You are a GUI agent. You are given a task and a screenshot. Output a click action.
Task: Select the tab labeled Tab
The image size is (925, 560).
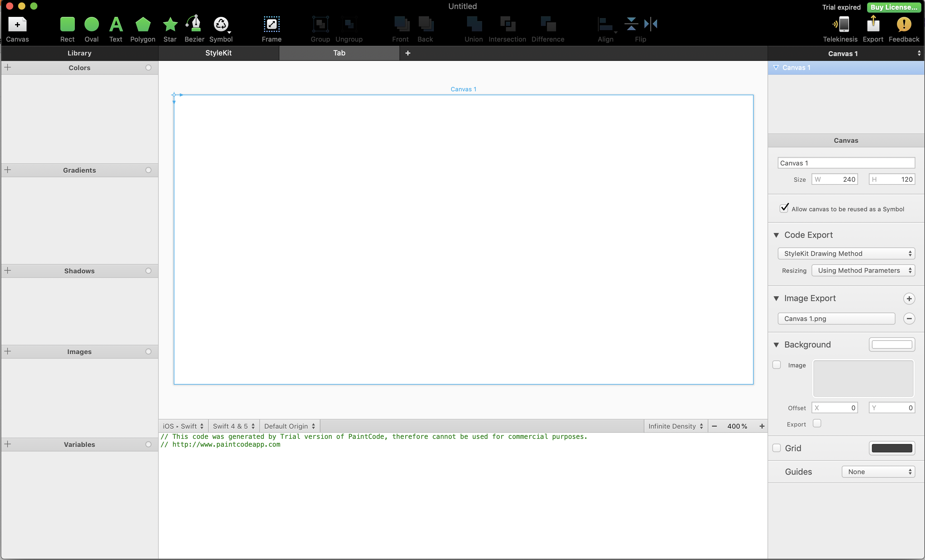point(339,53)
